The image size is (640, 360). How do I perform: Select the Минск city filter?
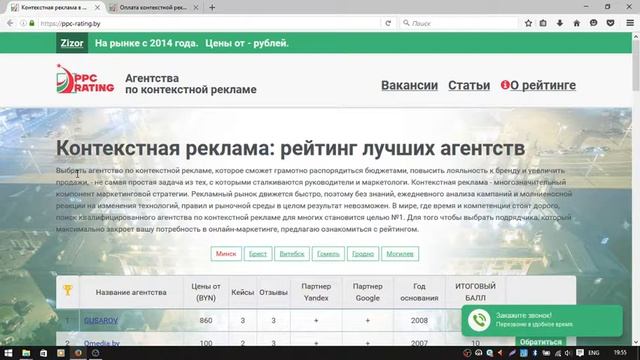coord(226,253)
